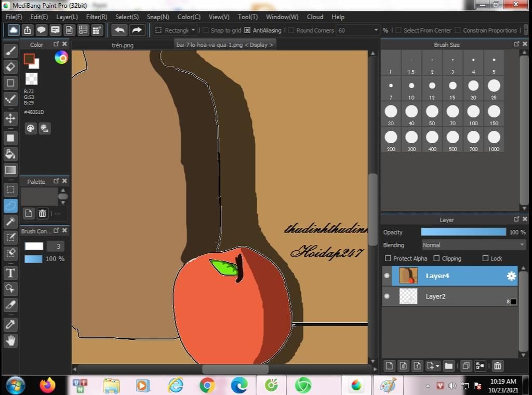Screen dimensions: 532x395
Task: Enable Snap to grid checkbox
Action: [205, 31]
